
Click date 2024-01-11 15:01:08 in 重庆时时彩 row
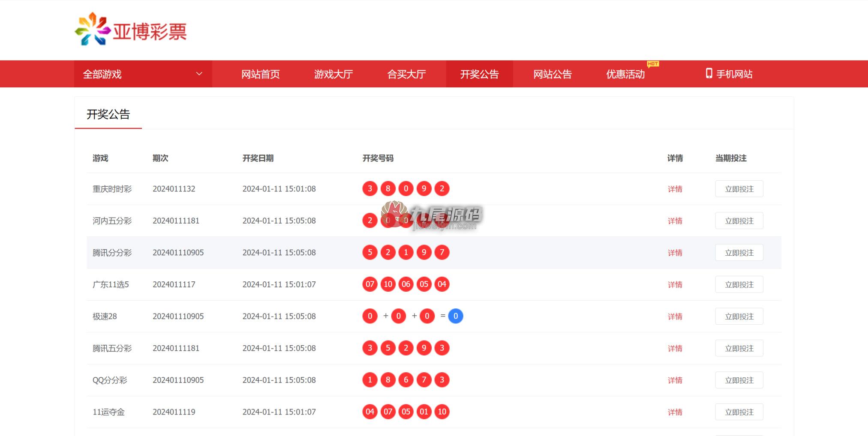pyautogui.click(x=279, y=189)
